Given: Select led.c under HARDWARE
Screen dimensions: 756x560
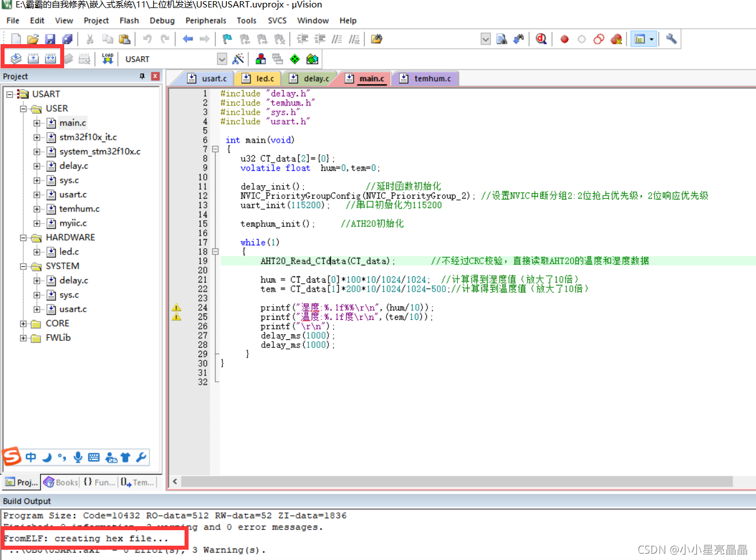Looking at the screenshot, I should pyautogui.click(x=69, y=252).
